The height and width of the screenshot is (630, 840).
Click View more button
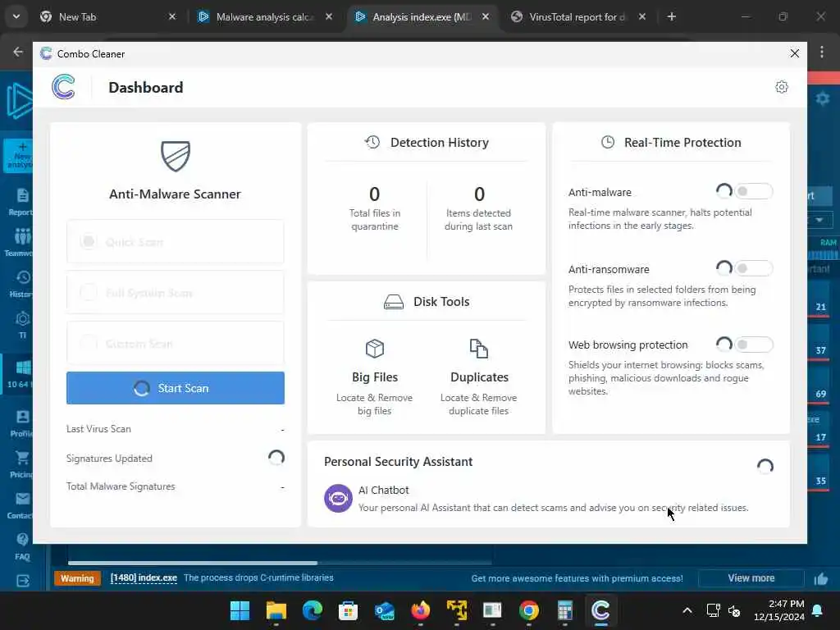(x=751, y=578)
